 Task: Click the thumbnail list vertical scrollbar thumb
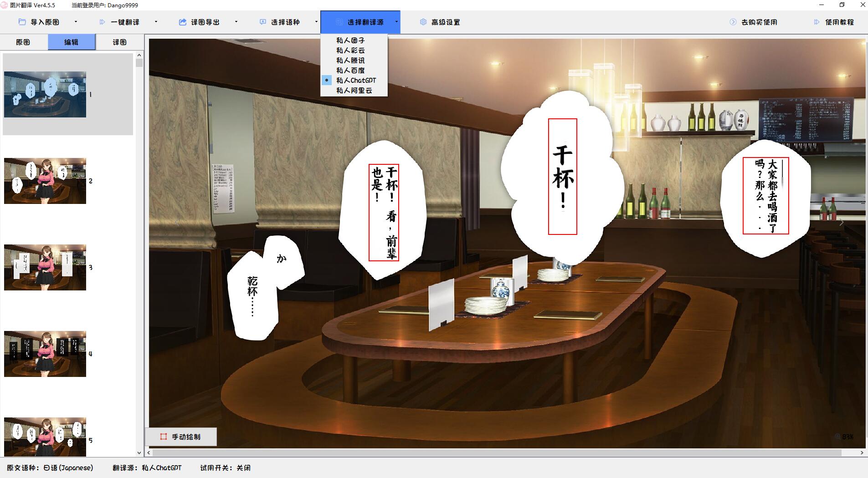pyautogui.click(x=139, y=63)
